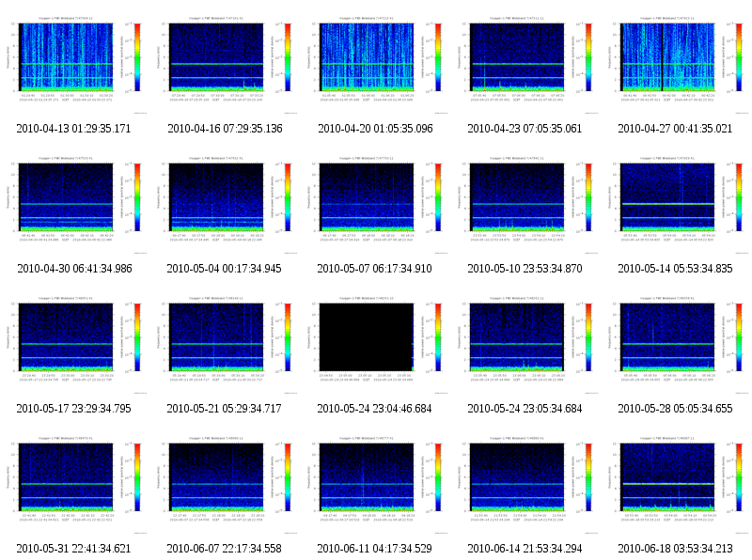Open the 2010-05-14 05:53:34.835 spectrogram thumbnail
This screenshot has width=752, height=560.
pyautogui.click(x=676, y=204)
